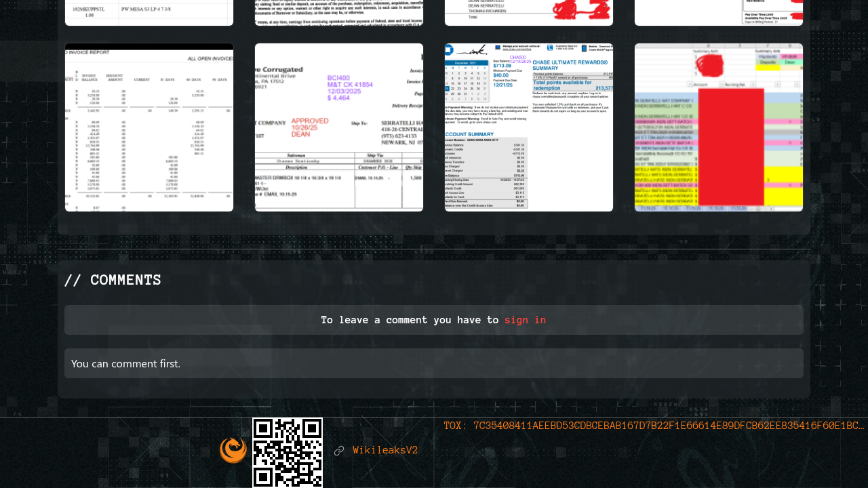Click the // COMMENTS section heading
Screen dimensions: 868x488
pyautogui.click(x=113, y=280)
